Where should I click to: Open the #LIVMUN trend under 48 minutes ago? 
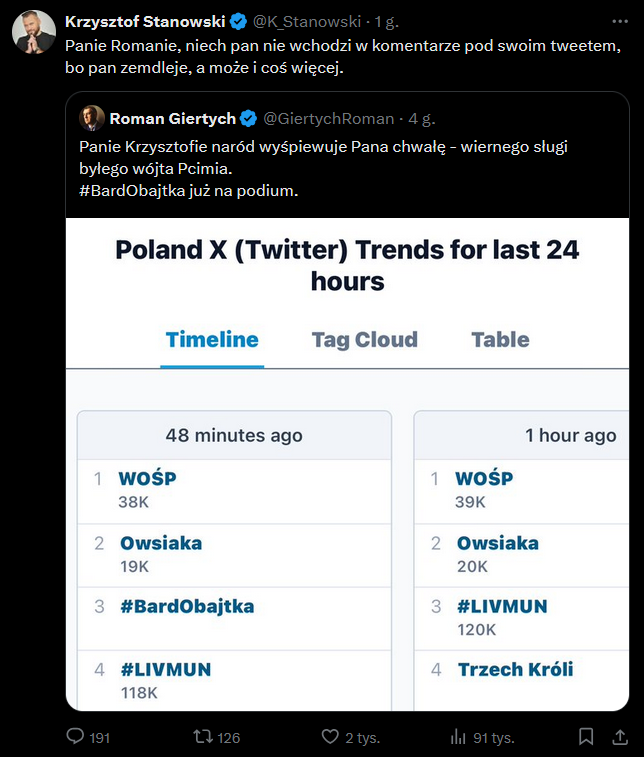(165, 669)
